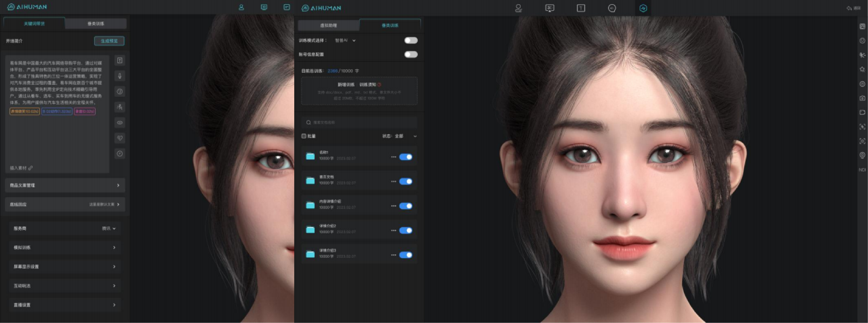Click the grid icon at top of right edge toolbar
Screen dimensions: 868x323
[862, 26]
